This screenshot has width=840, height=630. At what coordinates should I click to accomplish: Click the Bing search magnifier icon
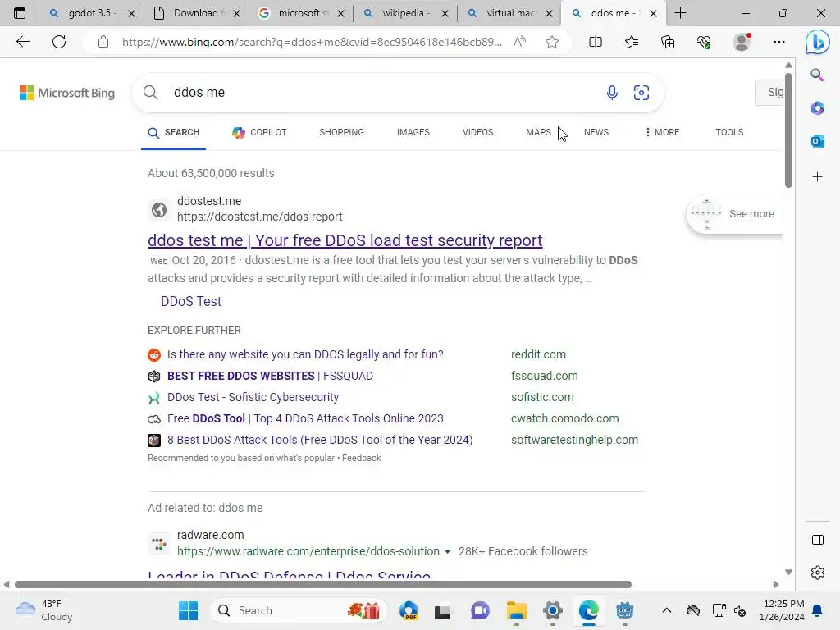pyautogui.click(x=151, y=93)
